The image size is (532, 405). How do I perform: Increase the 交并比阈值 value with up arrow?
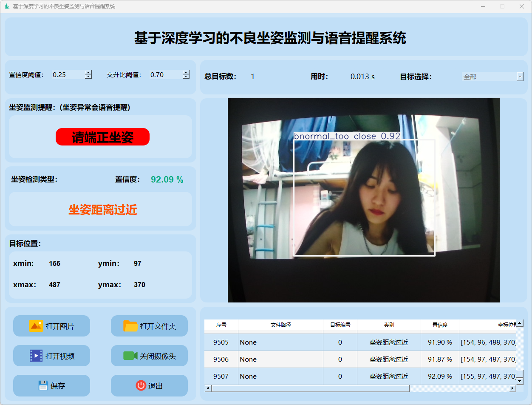pyautogui.click(x=186, y=72)
